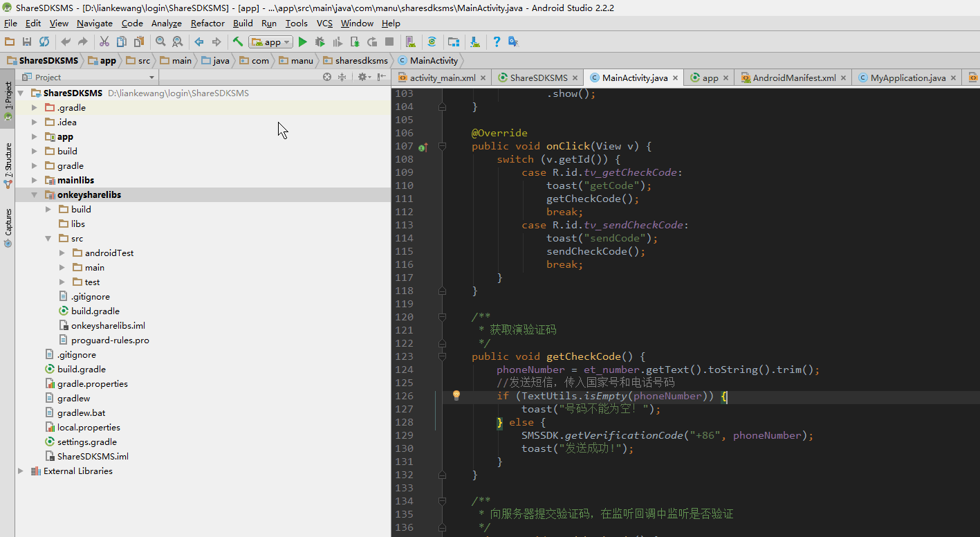Hide the Project panel with the hide icon

(381, 78)
